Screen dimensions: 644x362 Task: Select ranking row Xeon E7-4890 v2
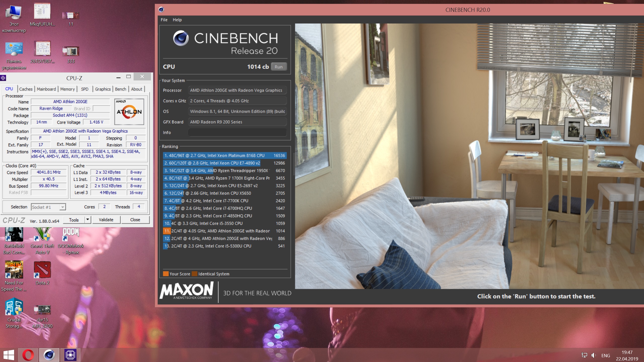(x=225, y=163)
